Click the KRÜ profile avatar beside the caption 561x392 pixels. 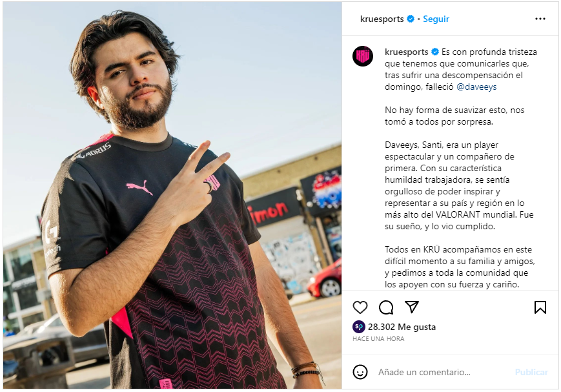coord(363,56)
